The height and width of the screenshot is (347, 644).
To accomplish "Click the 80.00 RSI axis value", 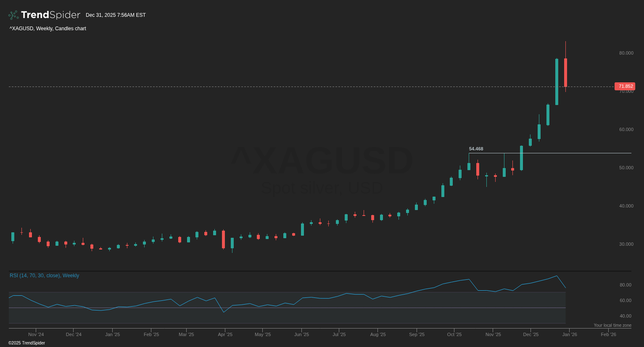I will tap(625, 285).
